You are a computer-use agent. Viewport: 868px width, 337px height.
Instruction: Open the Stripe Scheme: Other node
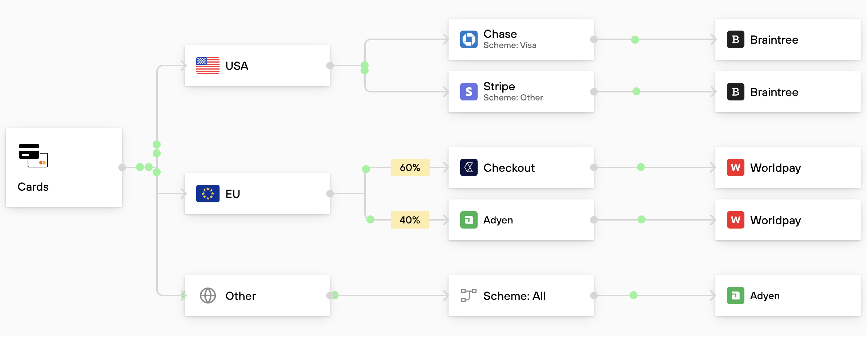pos(521,92)
